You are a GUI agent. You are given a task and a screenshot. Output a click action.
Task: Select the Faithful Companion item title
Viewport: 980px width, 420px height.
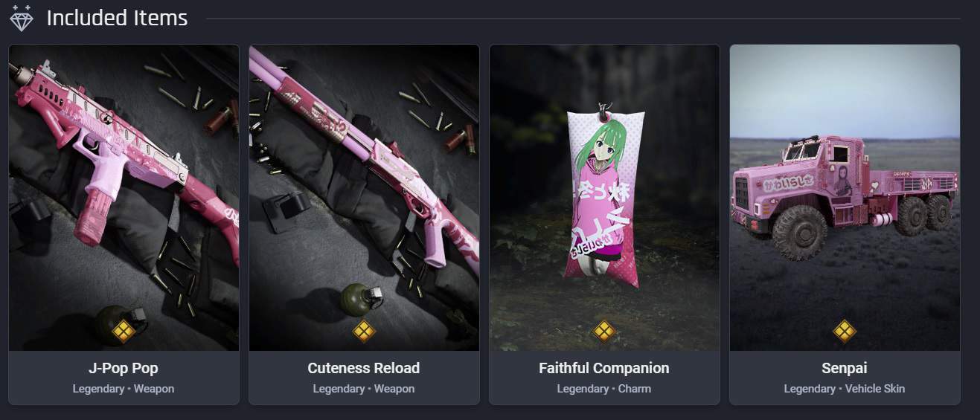pyautogui.click(x=604, y=368)
